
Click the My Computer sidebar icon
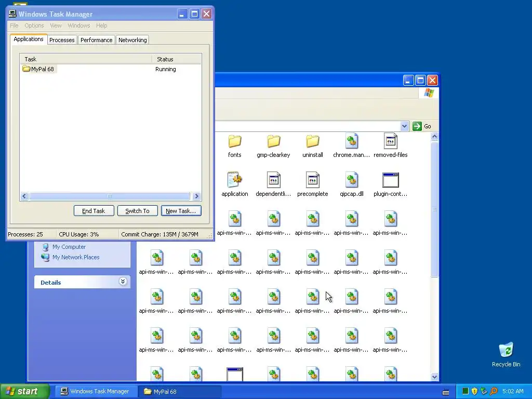pos(45,247)
